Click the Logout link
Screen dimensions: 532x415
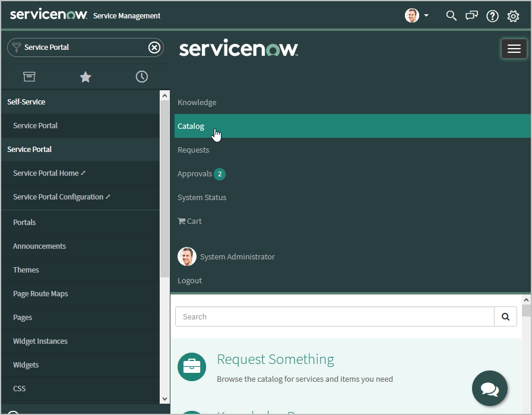190,280
